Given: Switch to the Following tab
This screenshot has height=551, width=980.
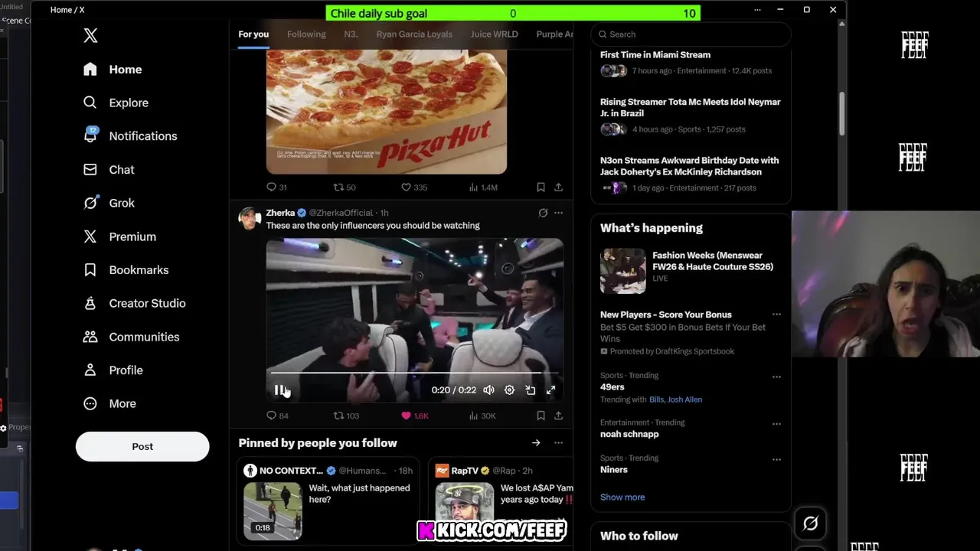Looking at the screenshot, I should point(306,34).
